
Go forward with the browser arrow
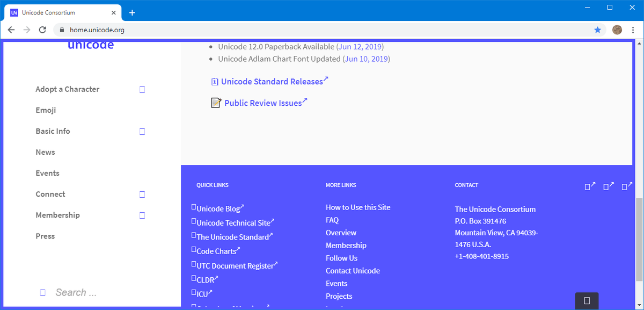pos(27,30)
